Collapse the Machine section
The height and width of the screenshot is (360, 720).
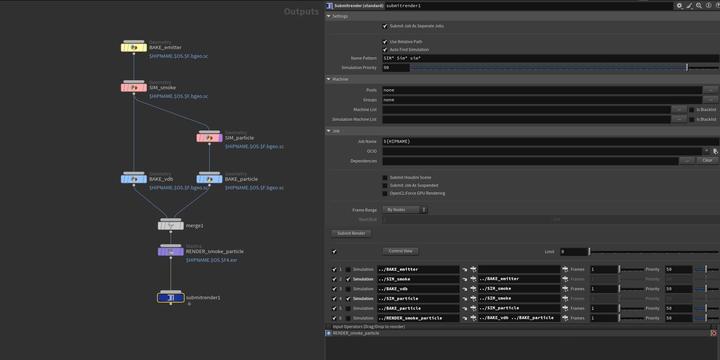(329, 79)
